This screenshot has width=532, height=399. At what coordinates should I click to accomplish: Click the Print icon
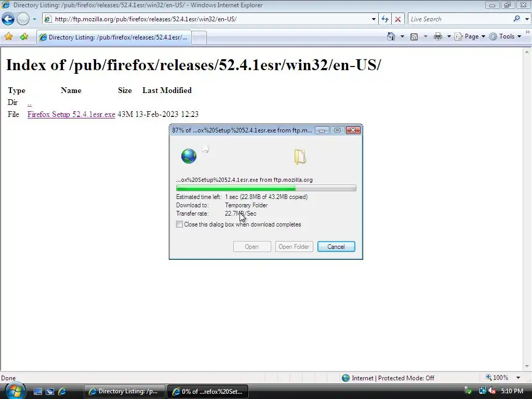438,36
